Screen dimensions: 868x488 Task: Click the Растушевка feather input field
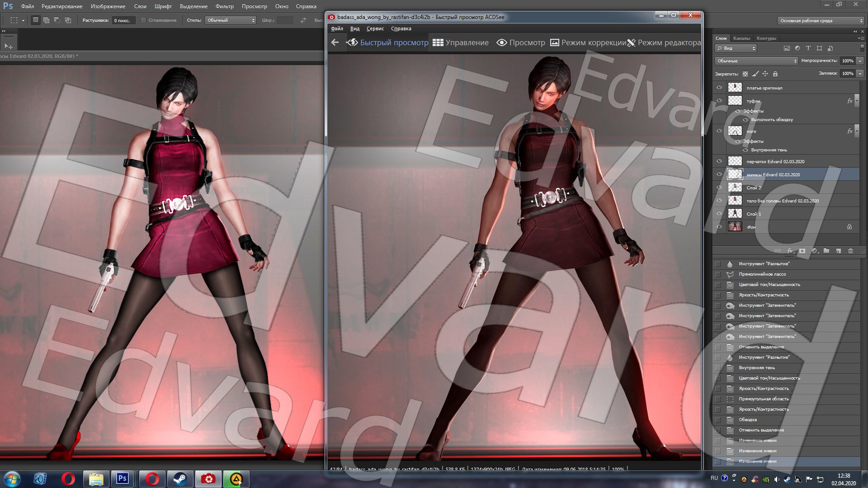pos(123,20)
